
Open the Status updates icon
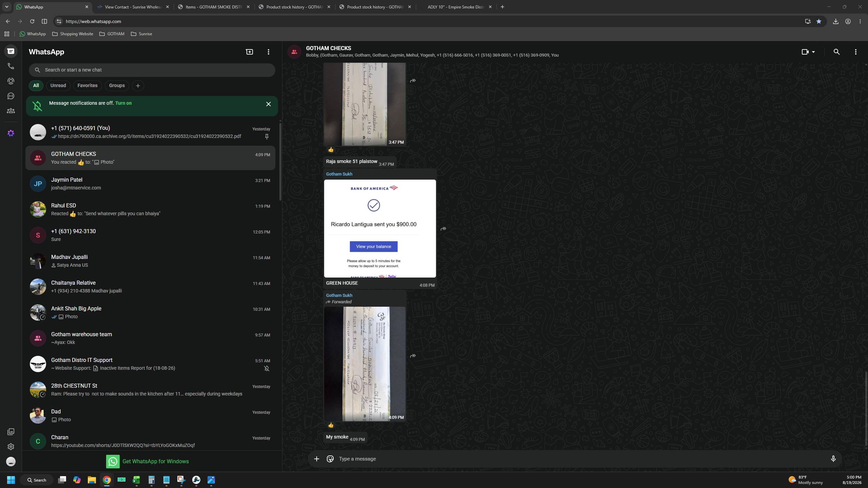(x=11, y=81)
